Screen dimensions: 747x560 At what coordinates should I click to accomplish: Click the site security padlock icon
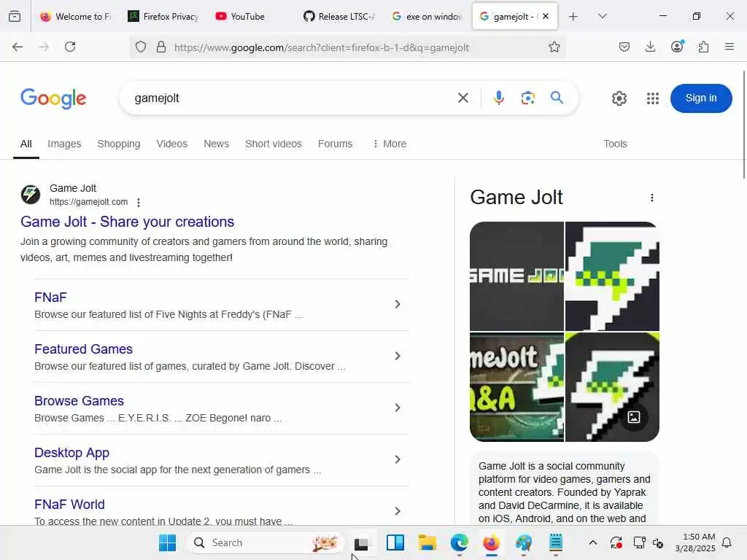click(x=161, y=47)
